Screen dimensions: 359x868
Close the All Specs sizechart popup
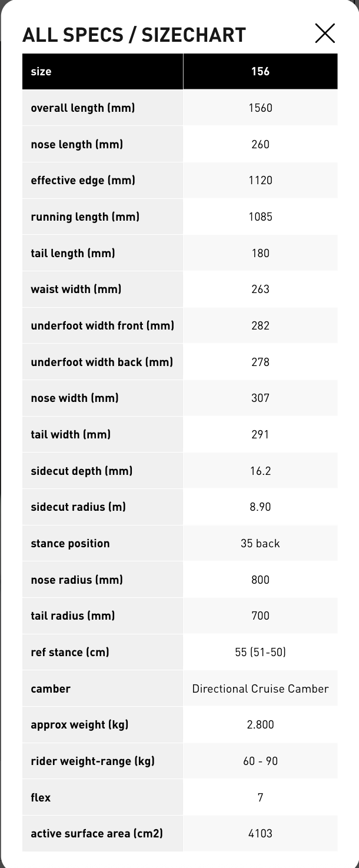[x=325, y=34]
